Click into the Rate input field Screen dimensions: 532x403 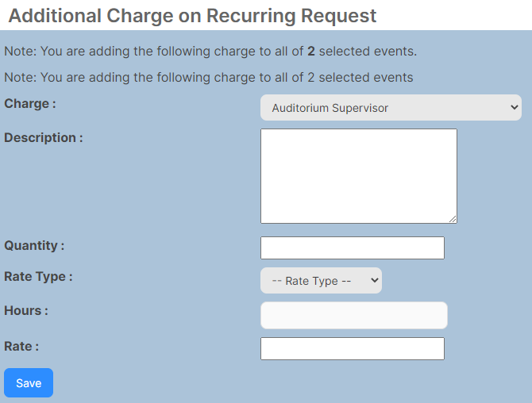coord(353,348)
